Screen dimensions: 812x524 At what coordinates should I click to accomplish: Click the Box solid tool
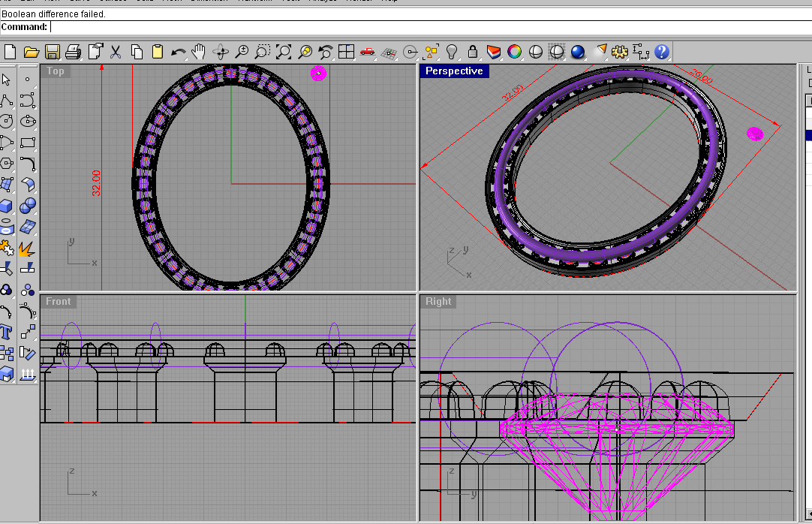(7, 206)
